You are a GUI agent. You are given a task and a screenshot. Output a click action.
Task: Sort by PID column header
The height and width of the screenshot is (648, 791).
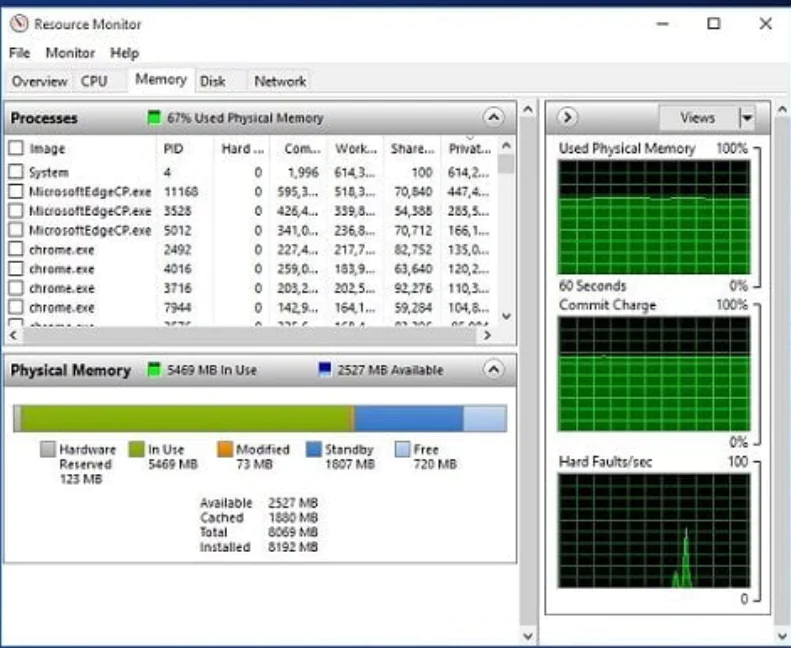click(x=173, y=149)
